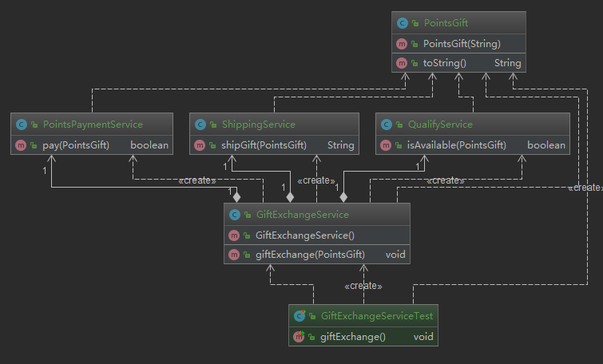Click the boolean return type of pay method
Screen dimensions: 603x364
pyautogui.click(x=149, y=145)
